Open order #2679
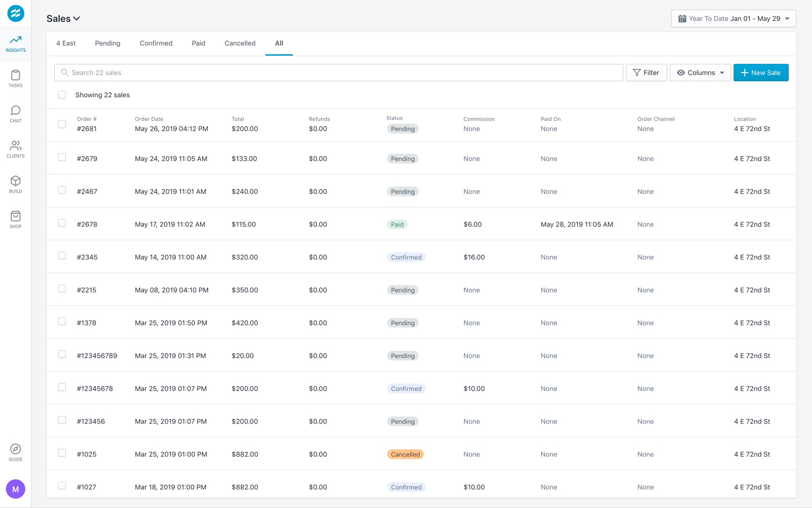Image resolution: width=812 pixels, height=508 pixels. coord(87,159)
